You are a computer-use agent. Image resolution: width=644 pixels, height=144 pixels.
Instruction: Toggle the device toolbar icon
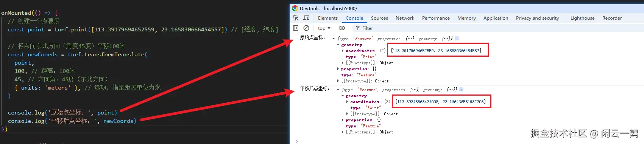tap(307, 18)
